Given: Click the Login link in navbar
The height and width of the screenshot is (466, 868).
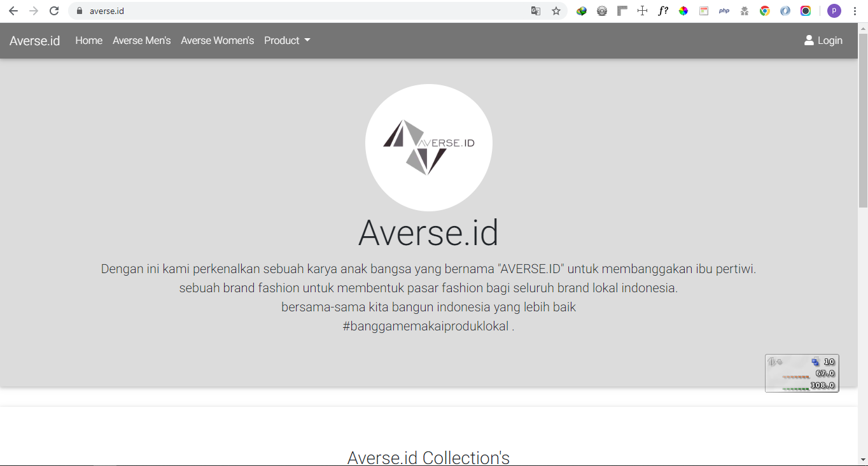Looking at the screenshot, I should click(x=823, y=41).
